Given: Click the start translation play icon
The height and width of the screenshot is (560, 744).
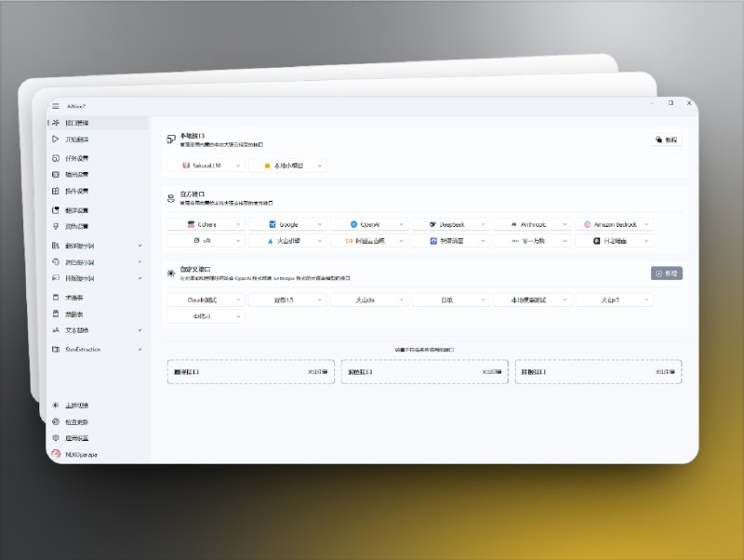Looking at the screenshot, I should point(56,140).
